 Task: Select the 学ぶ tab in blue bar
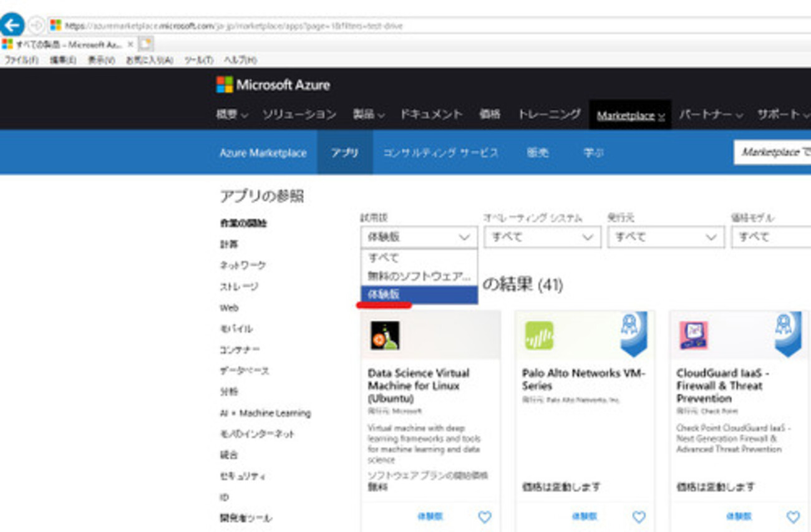593,153
